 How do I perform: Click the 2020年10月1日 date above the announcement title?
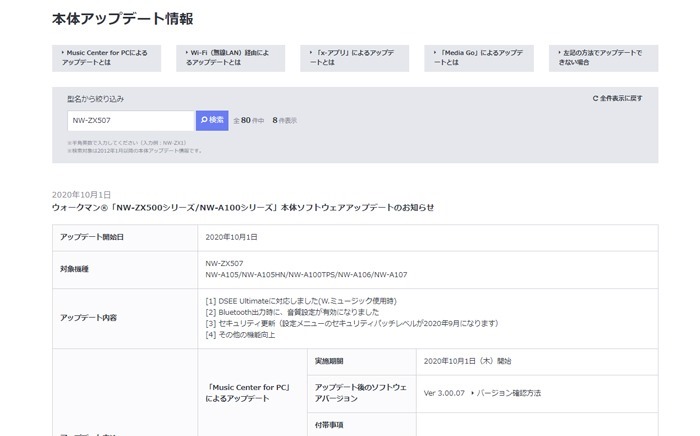pyautogui.click(x=81, y=195)
